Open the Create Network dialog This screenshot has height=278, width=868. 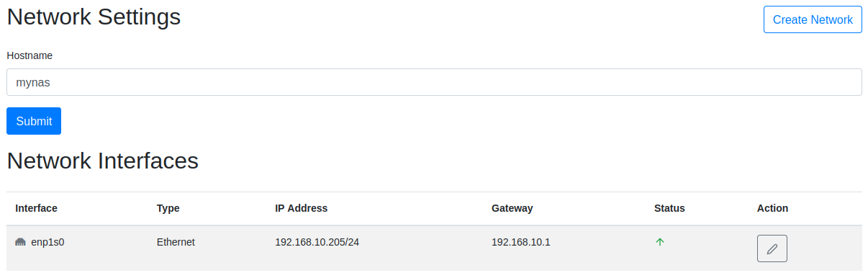[x=813, y=19]
